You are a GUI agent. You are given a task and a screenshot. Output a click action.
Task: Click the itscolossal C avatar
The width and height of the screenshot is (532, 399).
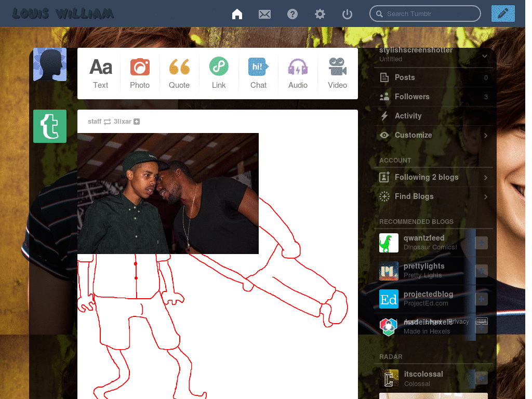coord(389,378)
